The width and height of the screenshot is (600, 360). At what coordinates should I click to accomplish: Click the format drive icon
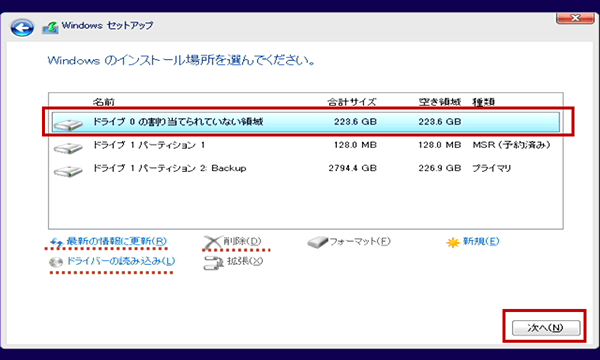(x=318, y=242)
